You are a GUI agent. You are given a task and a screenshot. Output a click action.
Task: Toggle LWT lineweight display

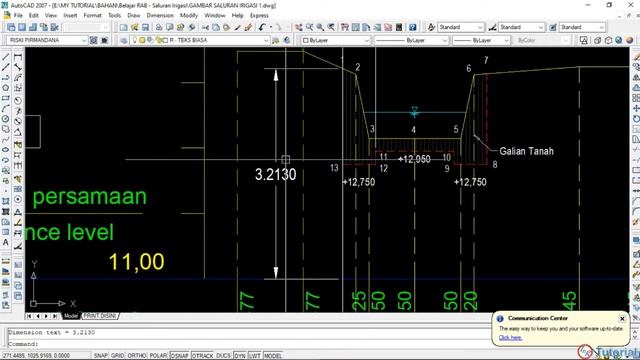255,356
